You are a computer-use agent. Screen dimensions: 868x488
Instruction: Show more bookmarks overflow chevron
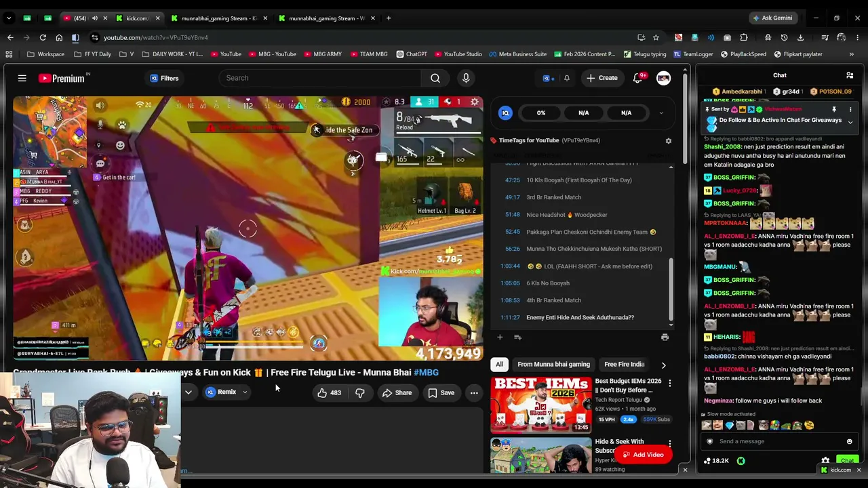(851, 54)
